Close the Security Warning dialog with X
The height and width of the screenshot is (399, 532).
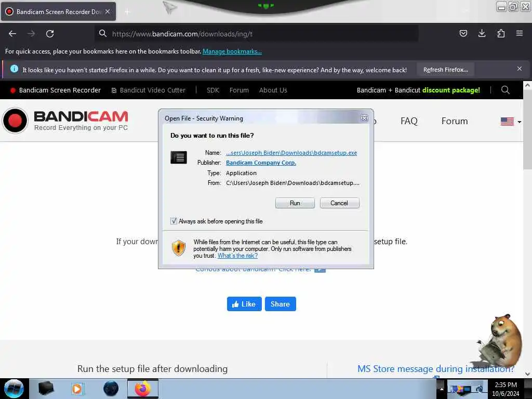[364, 118]
